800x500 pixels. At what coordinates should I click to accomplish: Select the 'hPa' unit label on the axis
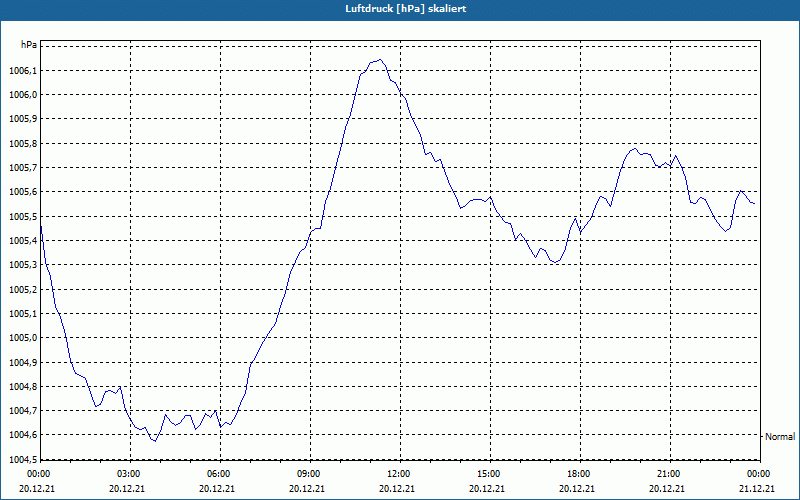tap(29, 45)
